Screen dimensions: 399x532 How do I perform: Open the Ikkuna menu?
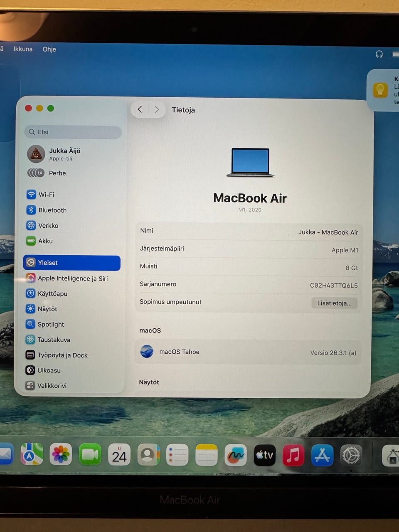[23, 49]
